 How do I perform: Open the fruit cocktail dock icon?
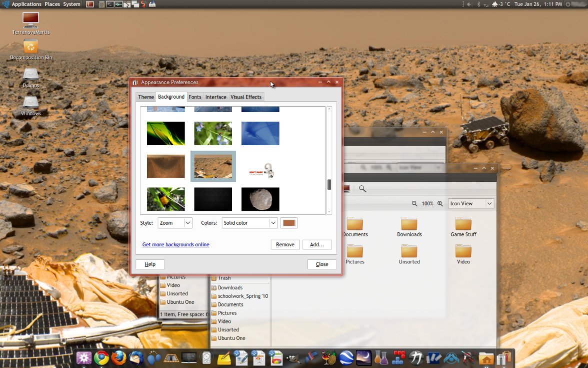tap(328, 358)
